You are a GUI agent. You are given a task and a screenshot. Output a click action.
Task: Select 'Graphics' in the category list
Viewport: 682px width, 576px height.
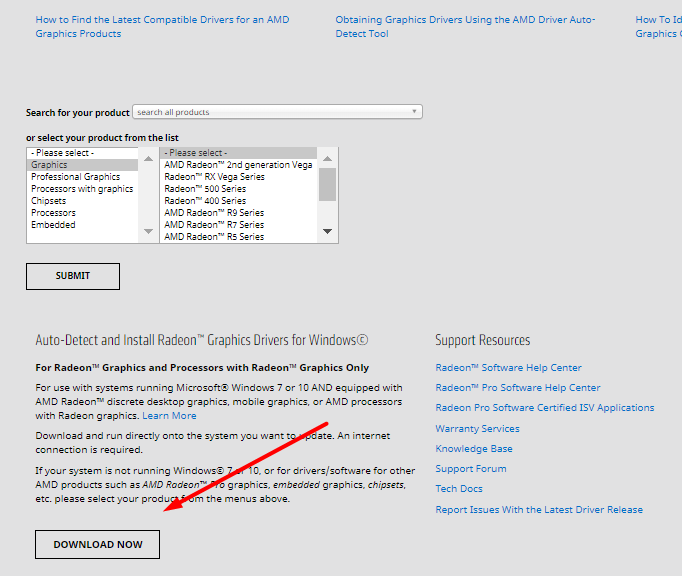coord(82,165)
